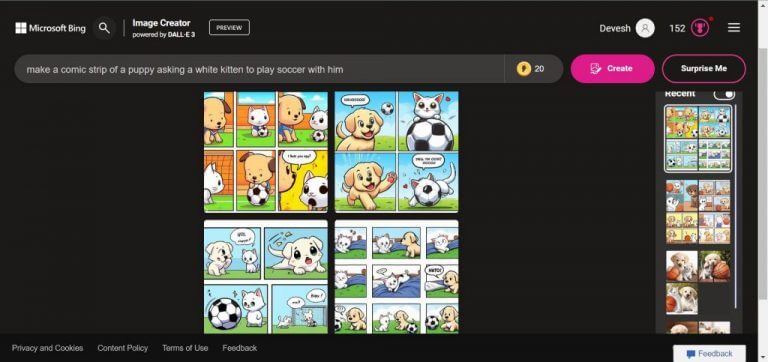
Task: Click the comic strip prompt text field
Action: pyautogui.click(x=259, y=69)
